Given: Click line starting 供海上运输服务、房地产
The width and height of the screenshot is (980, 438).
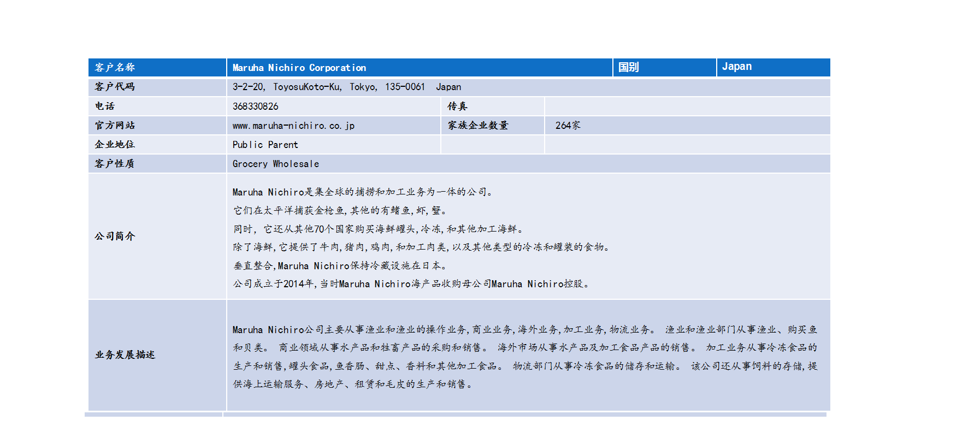Looking at the screenshot, I should [x=353, y=384].
